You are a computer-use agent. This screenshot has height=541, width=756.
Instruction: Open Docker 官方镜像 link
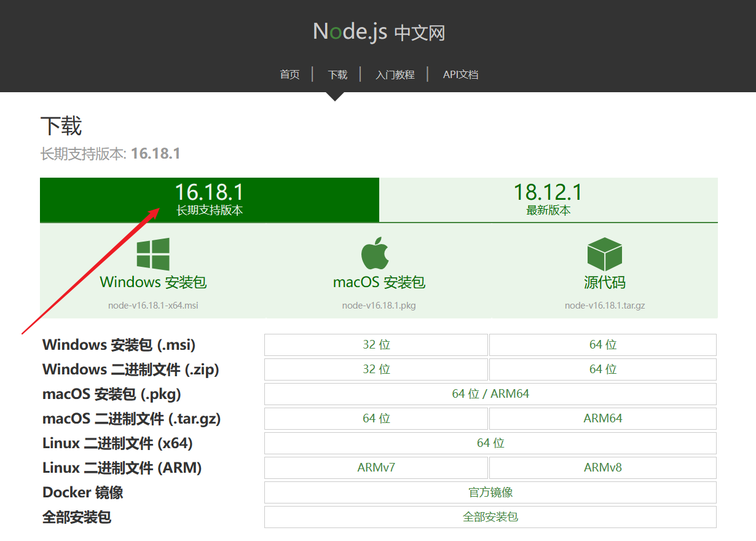point(490,492)
